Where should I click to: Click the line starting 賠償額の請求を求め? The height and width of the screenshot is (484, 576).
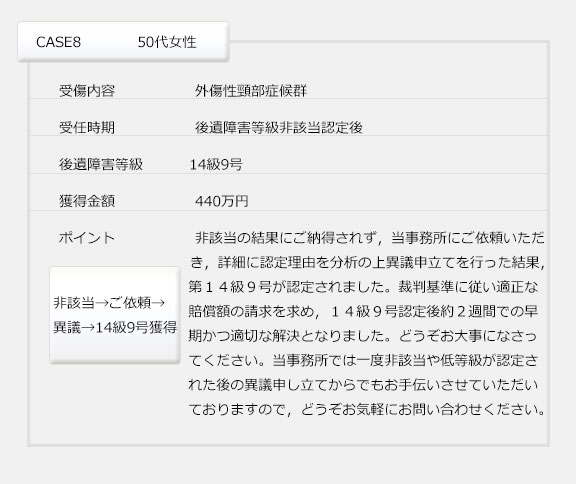(x=363, y=311)
